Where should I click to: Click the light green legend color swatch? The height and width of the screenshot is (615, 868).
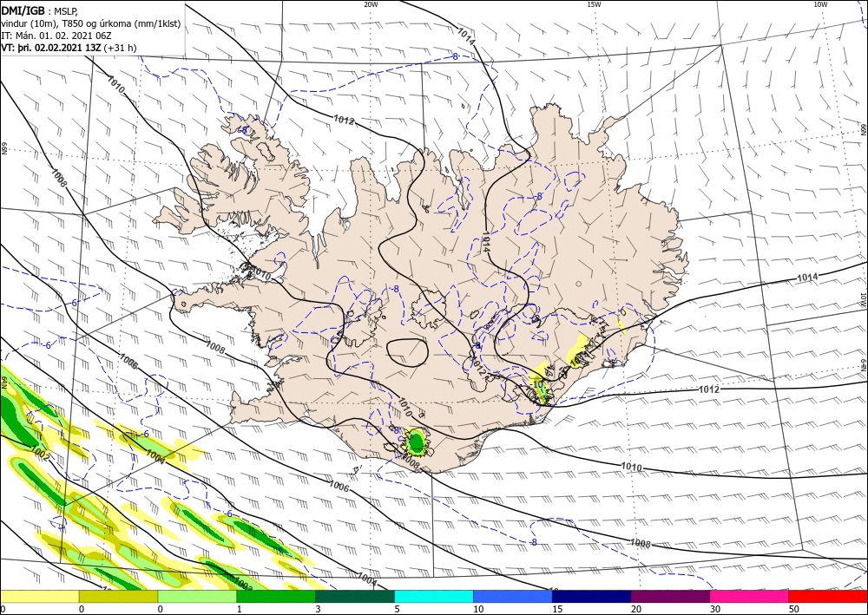(197, 596)
